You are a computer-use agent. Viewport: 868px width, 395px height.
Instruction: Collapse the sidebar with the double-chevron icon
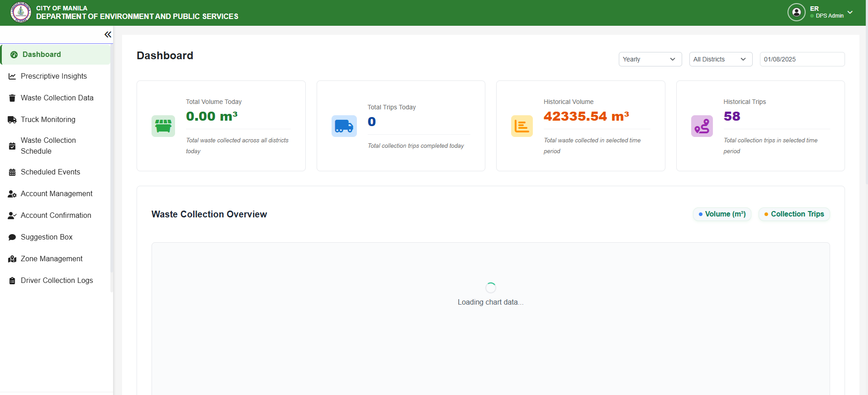click(108, 34)
